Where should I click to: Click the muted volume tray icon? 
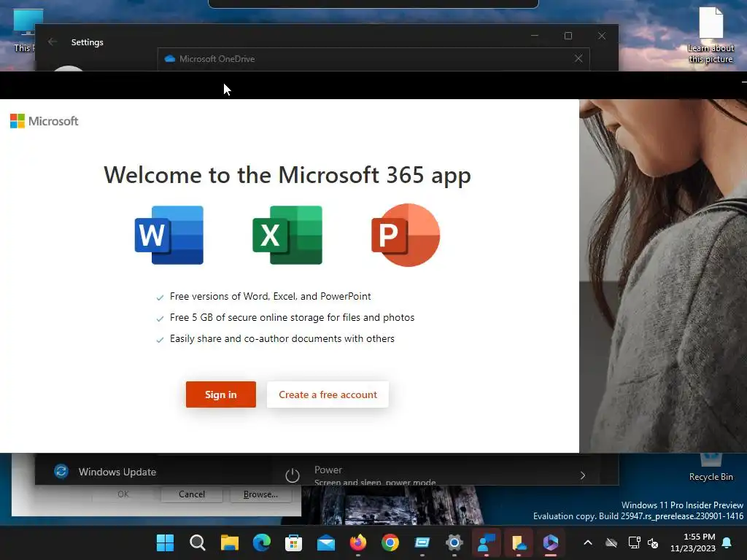653,542
